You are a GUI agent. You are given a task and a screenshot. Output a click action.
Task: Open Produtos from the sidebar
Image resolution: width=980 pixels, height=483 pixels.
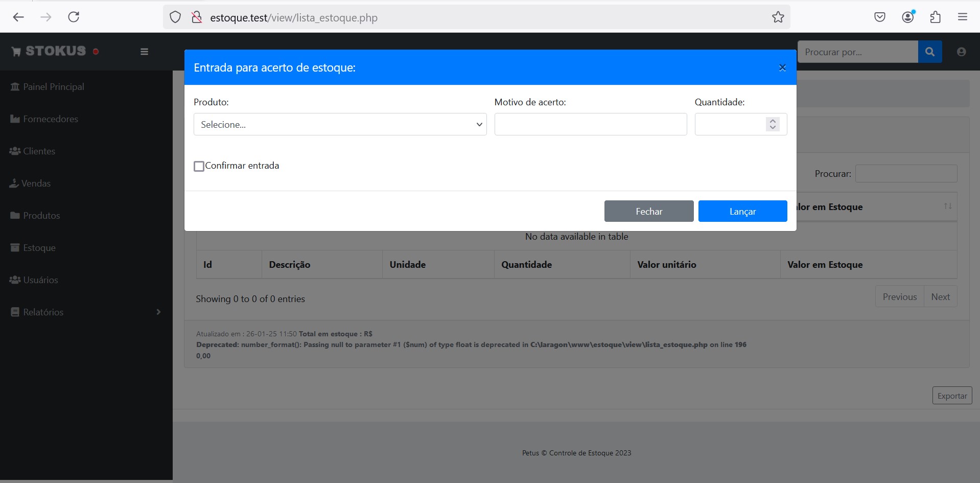pos(41,216)
